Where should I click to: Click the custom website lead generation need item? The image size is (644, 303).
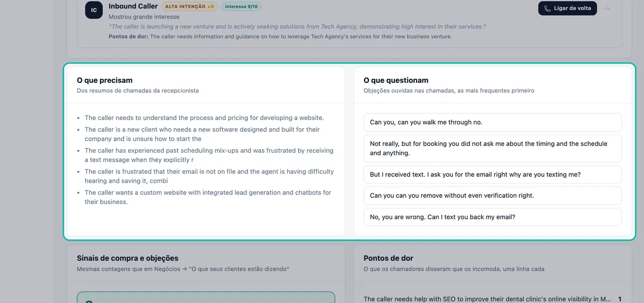point(208,197)
